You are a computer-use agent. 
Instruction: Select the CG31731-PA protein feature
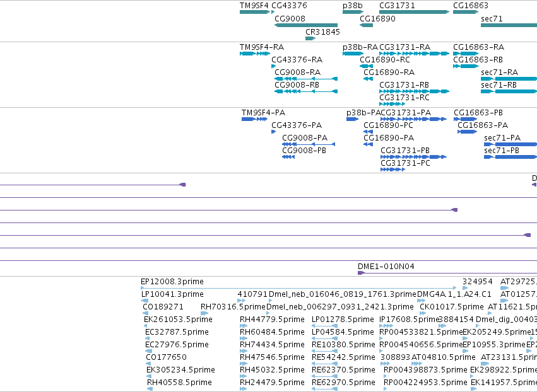pos(413,119)
